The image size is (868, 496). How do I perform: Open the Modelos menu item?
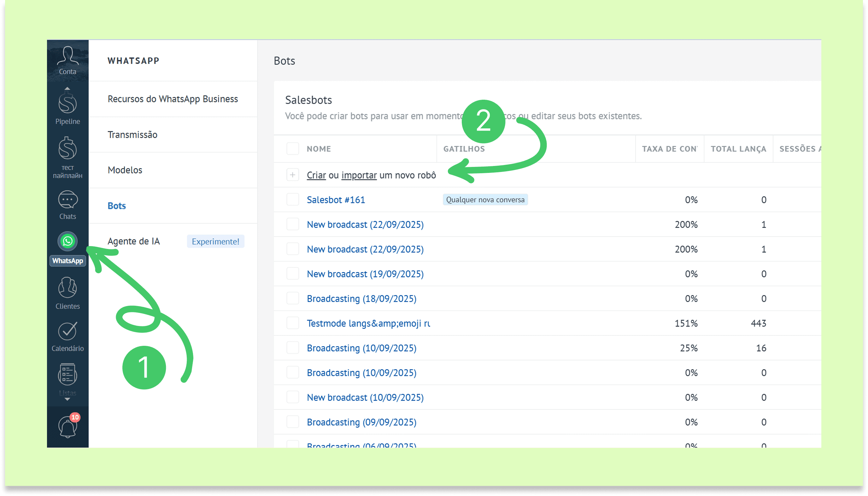(125, 170)
